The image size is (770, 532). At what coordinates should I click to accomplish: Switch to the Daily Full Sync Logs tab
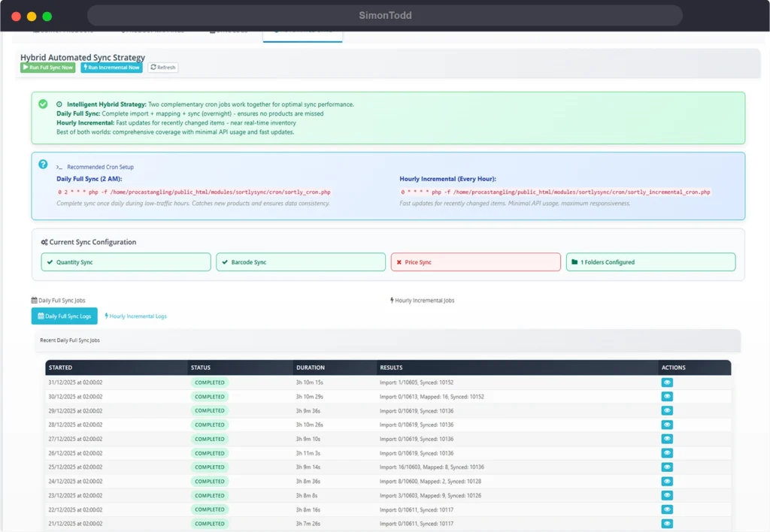(x=64, y=316)
